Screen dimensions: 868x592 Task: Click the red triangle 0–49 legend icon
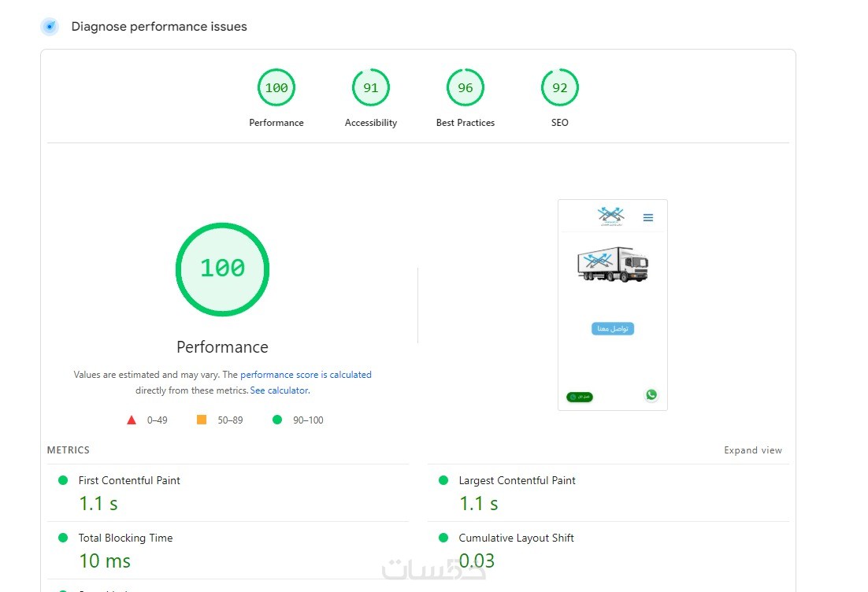[x=132, y=420]
